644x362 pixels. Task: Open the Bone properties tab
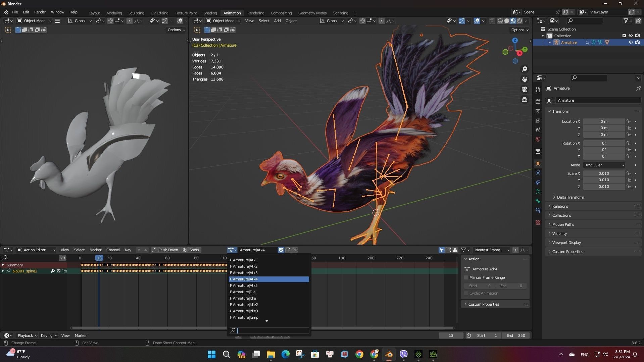coord(538,201)
